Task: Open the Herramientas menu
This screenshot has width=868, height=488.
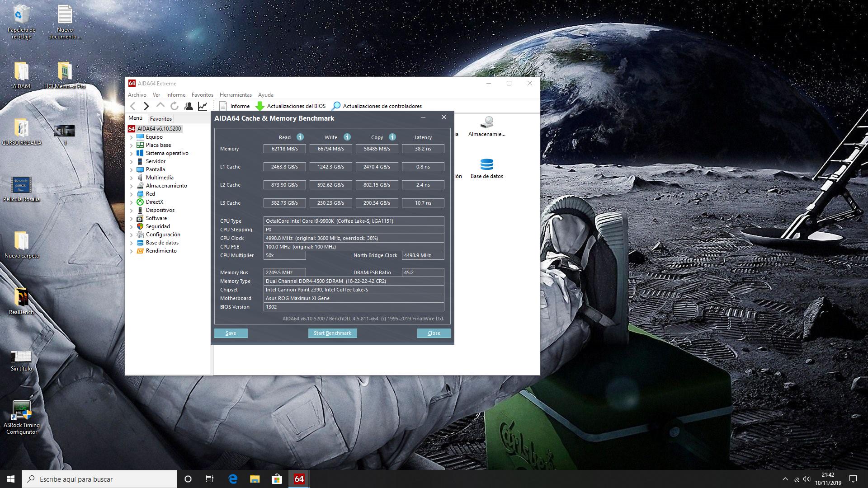Action: [x=236, y=95]
